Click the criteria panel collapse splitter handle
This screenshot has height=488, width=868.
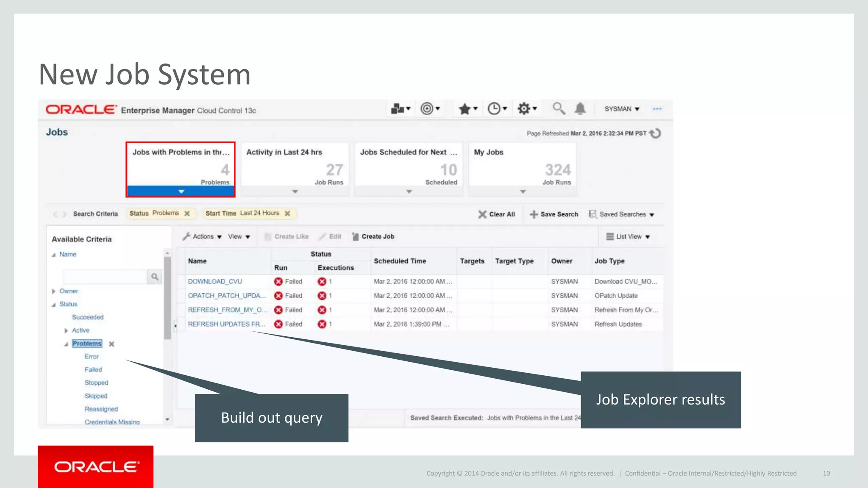click(x=175, y=325)
